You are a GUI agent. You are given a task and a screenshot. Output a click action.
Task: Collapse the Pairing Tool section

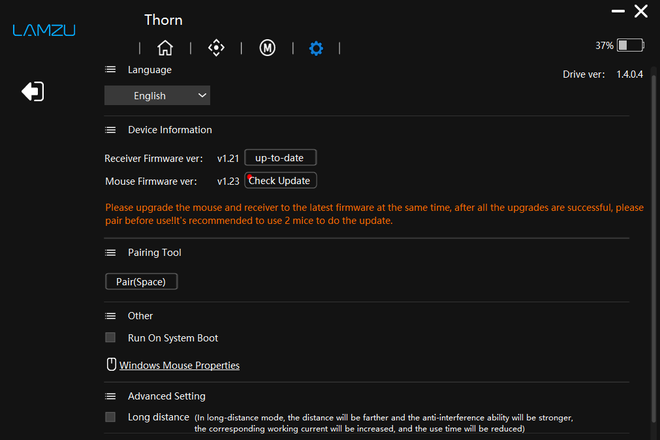[x=111, y=253]
